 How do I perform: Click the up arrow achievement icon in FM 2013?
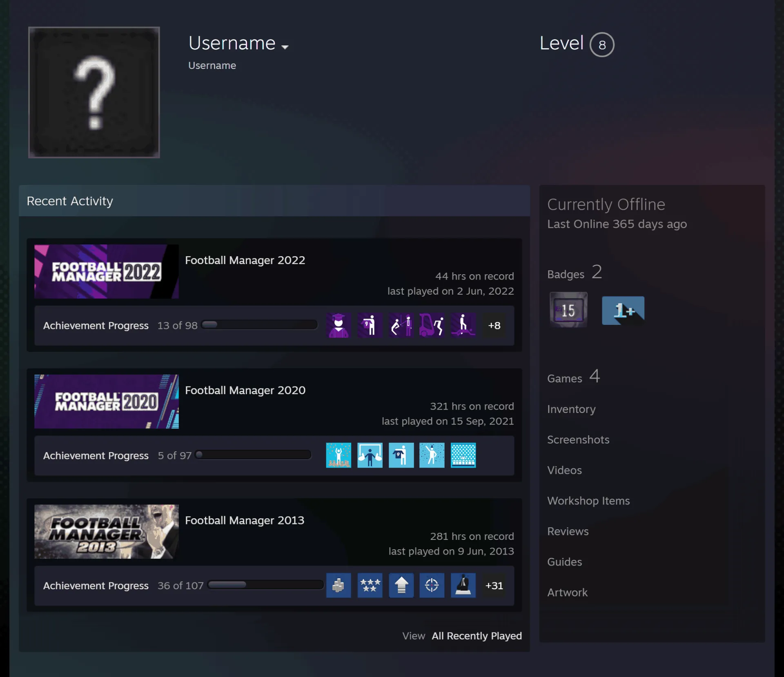(x=401, y=586)
